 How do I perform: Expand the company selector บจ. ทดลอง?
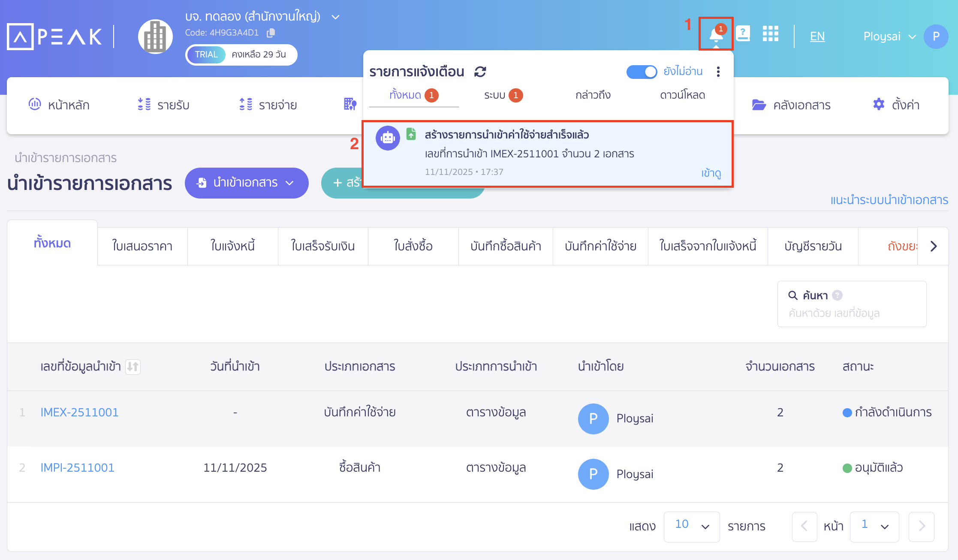(x=335, y=17)
